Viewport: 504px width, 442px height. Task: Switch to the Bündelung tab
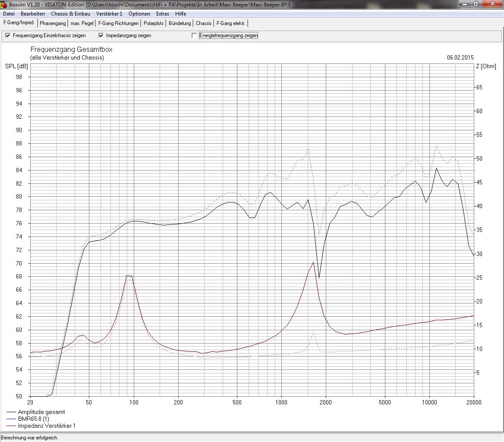tap(180, 23)
